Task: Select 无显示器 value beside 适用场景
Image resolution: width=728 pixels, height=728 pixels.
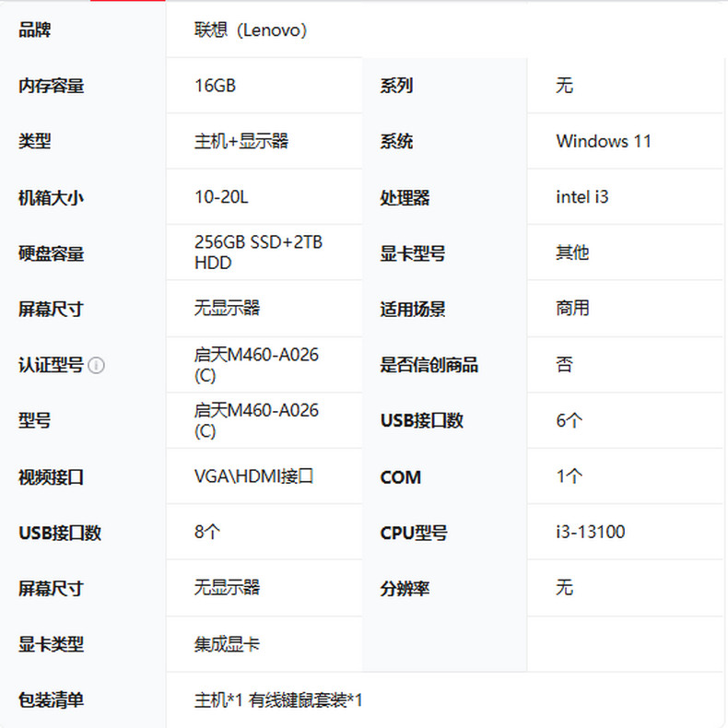Action: pyautogui.click(x=227, y=309)
